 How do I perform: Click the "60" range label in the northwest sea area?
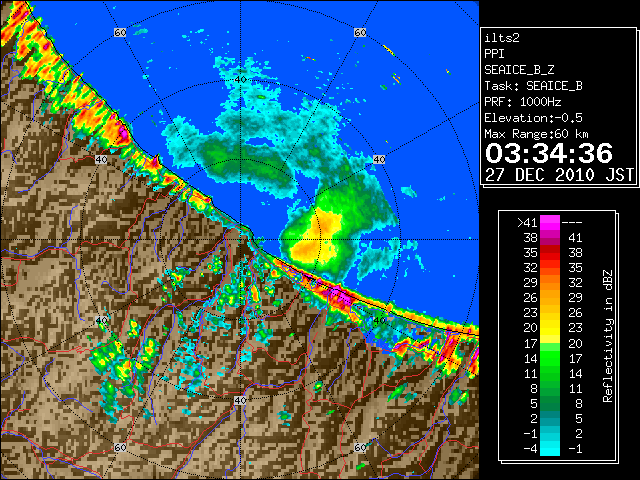pos(120,32)
